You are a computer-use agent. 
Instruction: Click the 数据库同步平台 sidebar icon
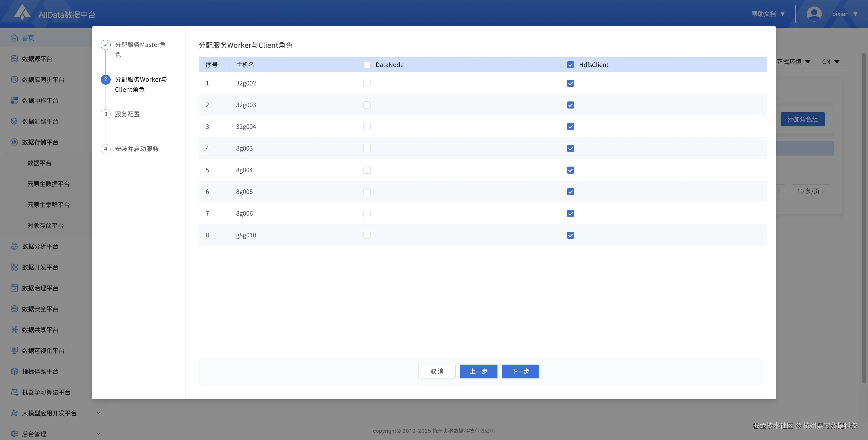(14, 80)
